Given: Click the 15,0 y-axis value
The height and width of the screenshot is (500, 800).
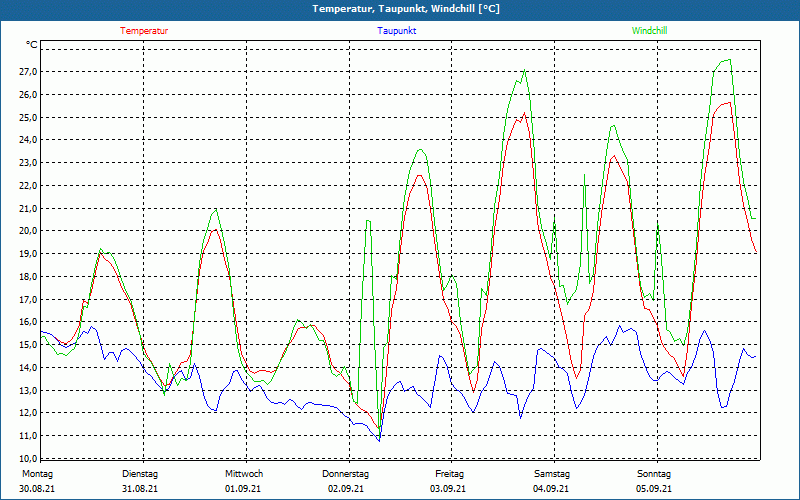Looking at the screenshot, I should click(x=29, y=345).
